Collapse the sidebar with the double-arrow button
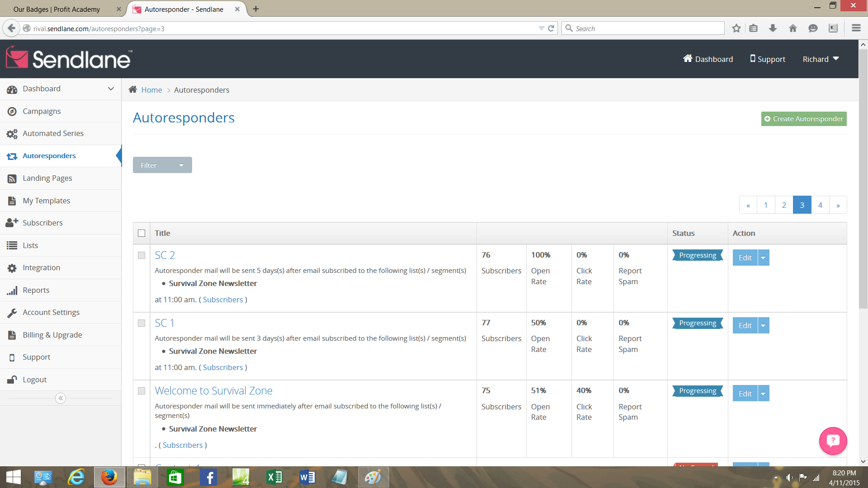Image resolution: width=868 pixels, height=488 pixels. [60, 398]
